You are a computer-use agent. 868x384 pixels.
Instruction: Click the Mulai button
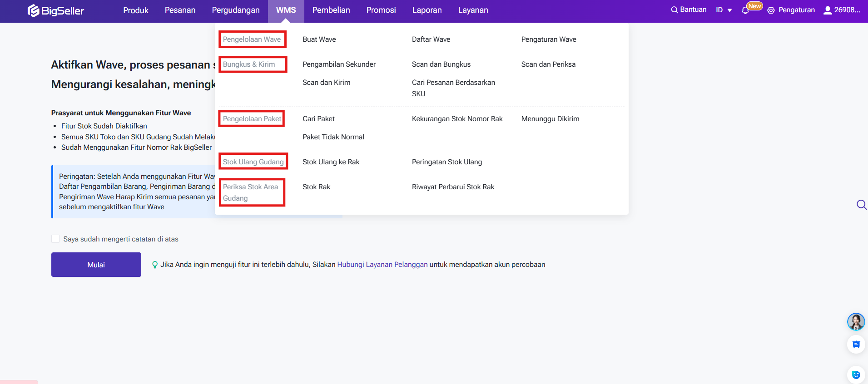tap(96, 265)
